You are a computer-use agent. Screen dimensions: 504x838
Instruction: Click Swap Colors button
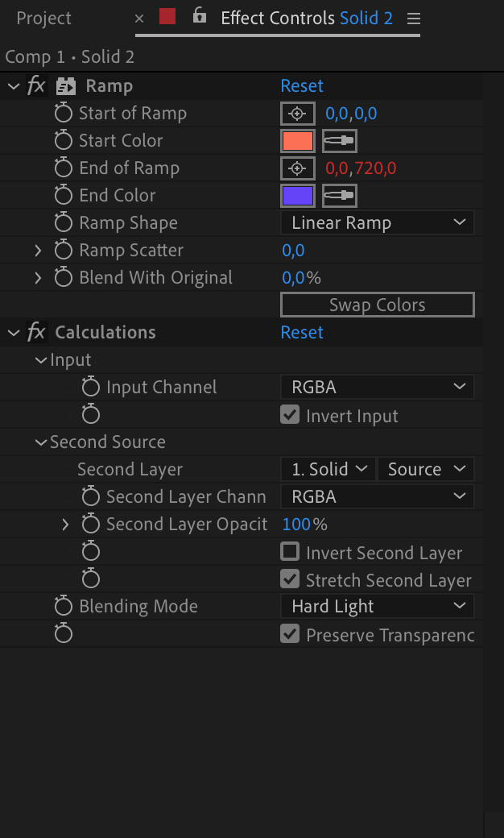[x=378, y=305]
